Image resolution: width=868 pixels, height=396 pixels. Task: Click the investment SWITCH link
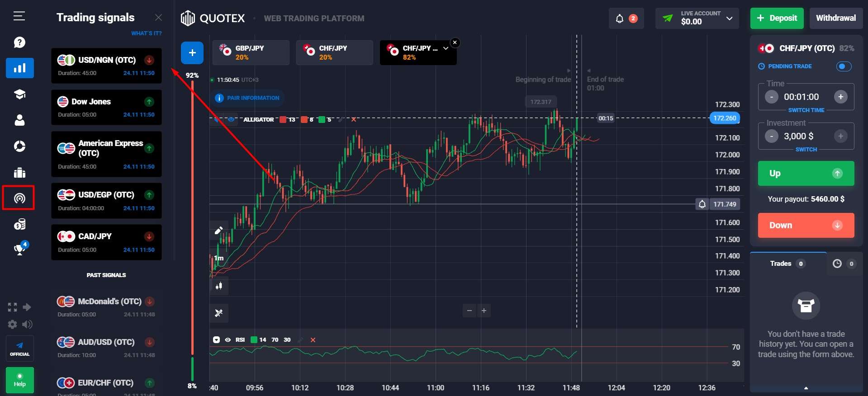[806, 150]
